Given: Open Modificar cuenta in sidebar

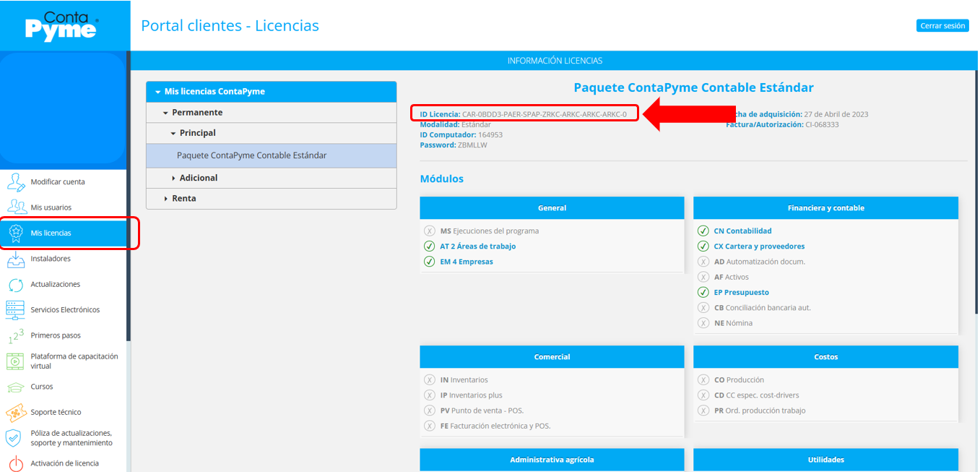Looking at the screenshot, I should 58,181.
